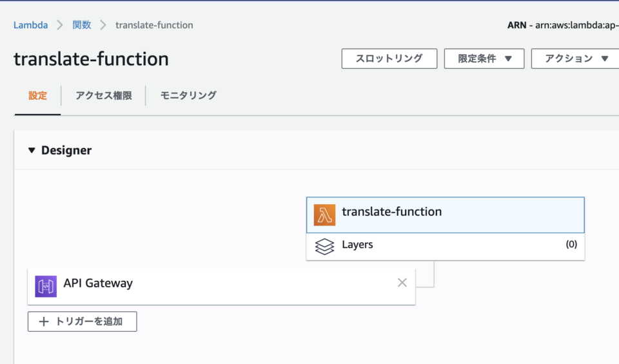The width and height of the screenshot is (619, 364).
Task: Click the スロットリング button
Action: click(x=389, y=59)
